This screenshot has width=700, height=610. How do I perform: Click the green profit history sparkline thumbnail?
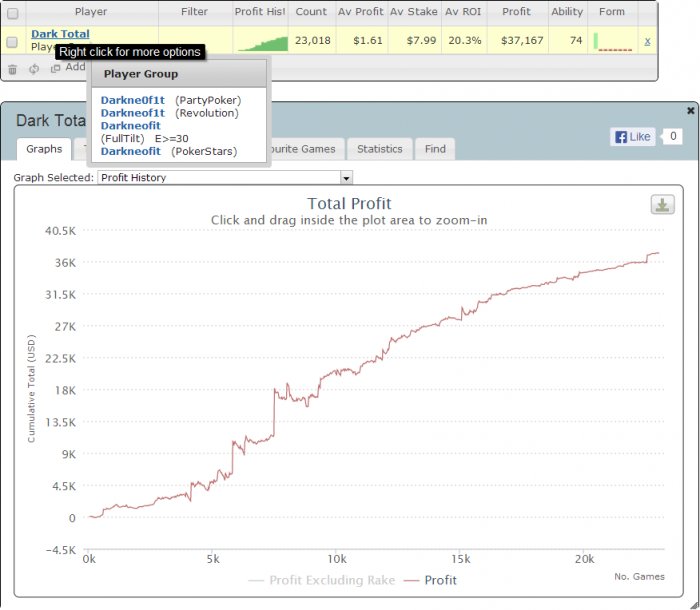(x=263, y=44)
